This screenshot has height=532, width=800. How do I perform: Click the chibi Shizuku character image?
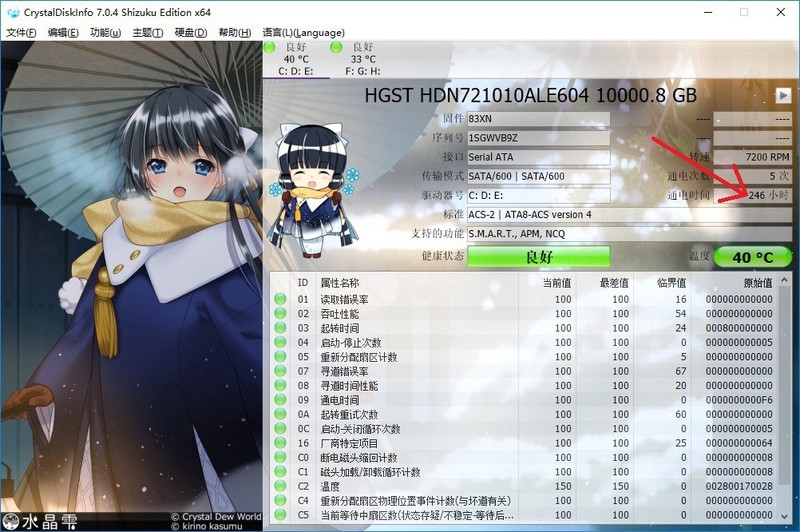(314, 190)
